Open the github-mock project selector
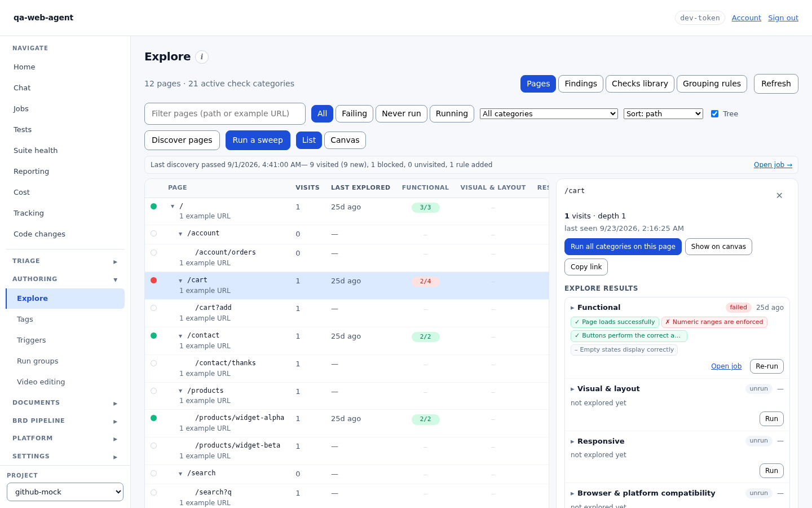Screen dimensions: 812x508 (65, 492)
